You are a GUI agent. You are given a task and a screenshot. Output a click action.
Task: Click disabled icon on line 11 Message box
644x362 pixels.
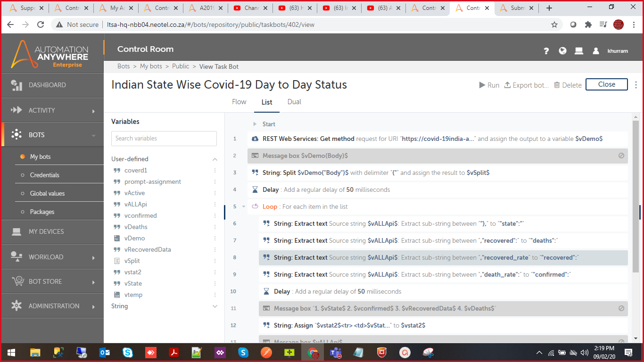point(621,308)
